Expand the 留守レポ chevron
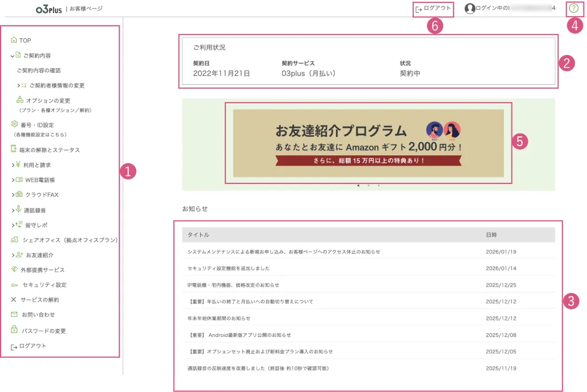The image size is (587, 392). [x=13, y=225]
